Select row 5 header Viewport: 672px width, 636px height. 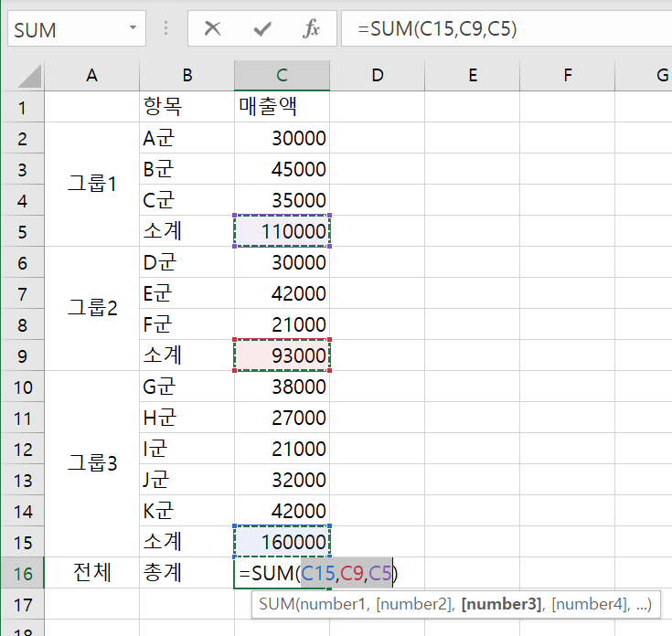point(22,231)
